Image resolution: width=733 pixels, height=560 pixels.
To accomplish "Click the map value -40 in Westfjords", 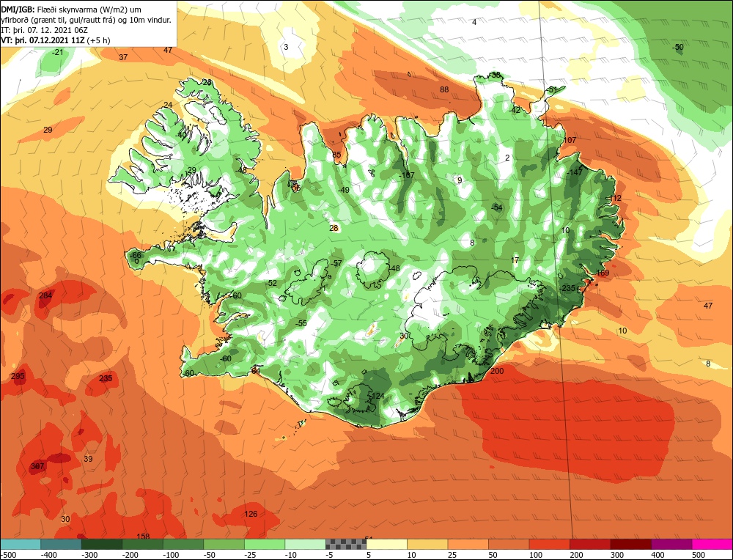I will point(180,135).
